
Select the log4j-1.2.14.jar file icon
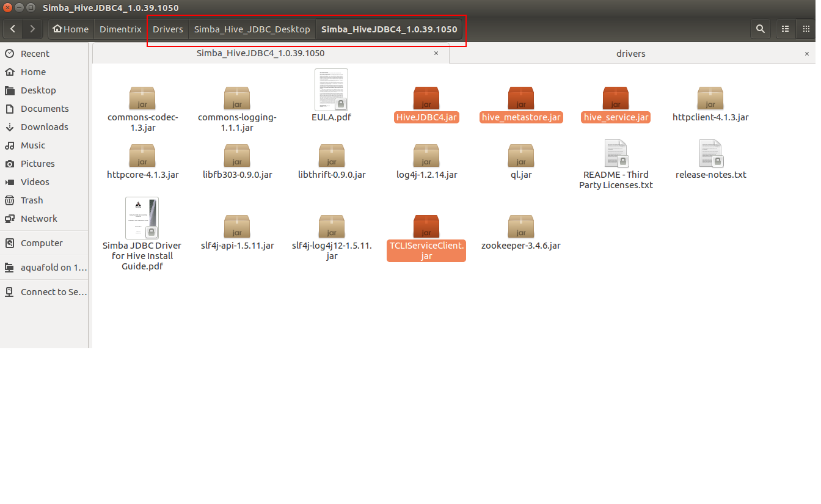pyautogui.click(x=426, y=155)
